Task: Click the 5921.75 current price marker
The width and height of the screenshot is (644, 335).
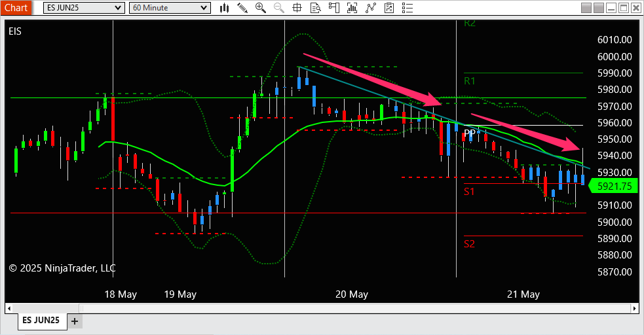Action: pos(613,186)
